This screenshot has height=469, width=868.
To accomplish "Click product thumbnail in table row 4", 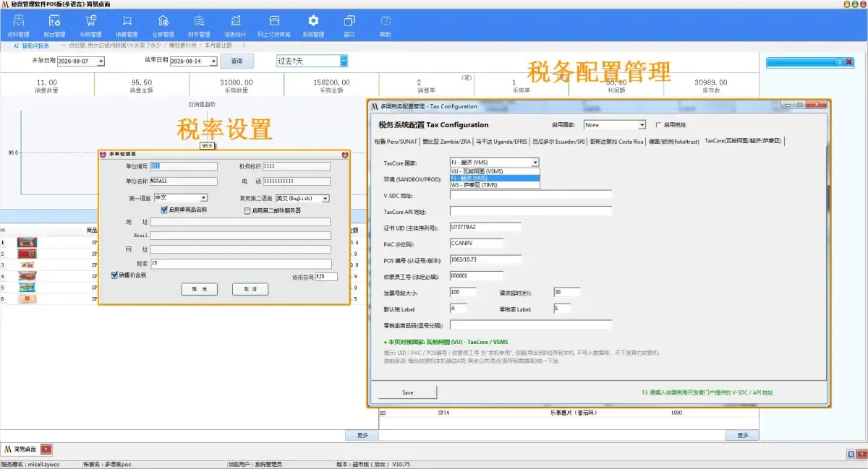I will 27,276.
